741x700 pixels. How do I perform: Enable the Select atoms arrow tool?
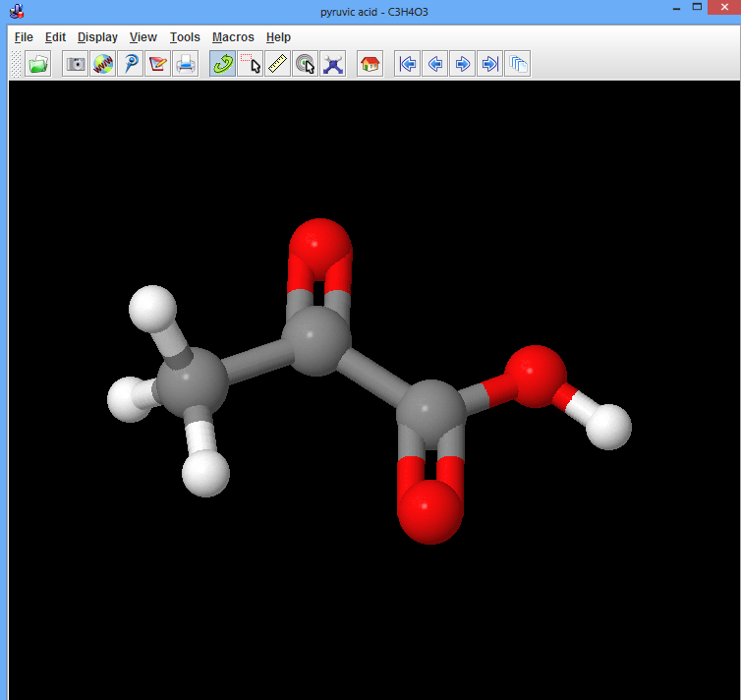pyautogui.click(x=251, y=65)
